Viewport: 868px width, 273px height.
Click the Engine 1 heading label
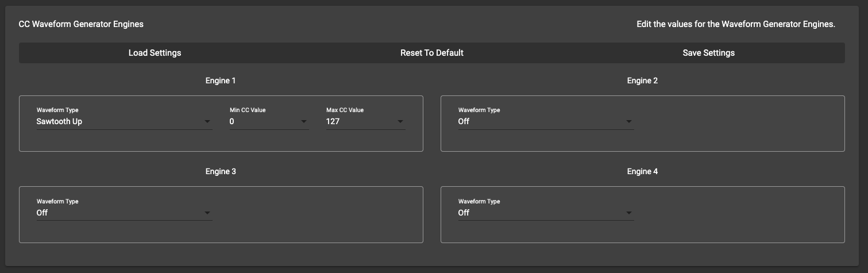[221, 81]
